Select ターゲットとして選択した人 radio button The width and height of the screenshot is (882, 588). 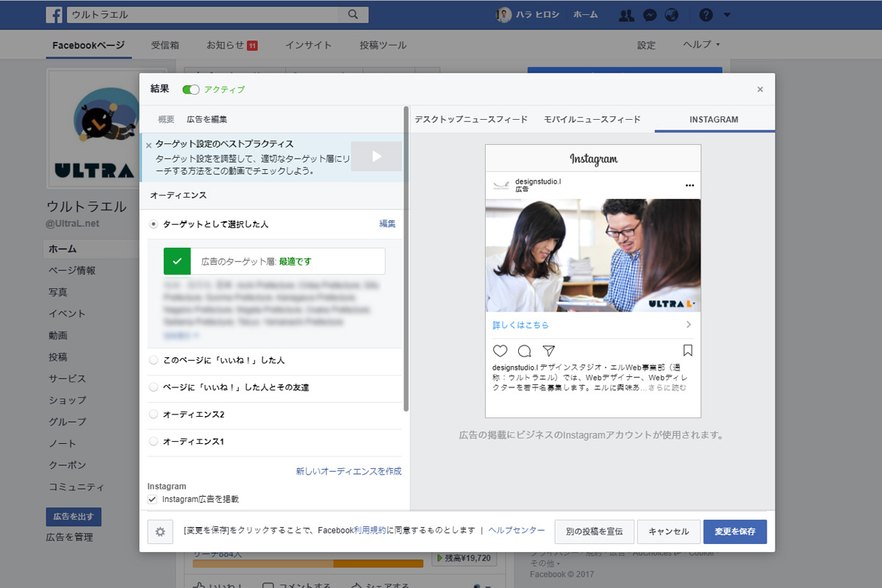pyautogui.click(x=153, y=223)
